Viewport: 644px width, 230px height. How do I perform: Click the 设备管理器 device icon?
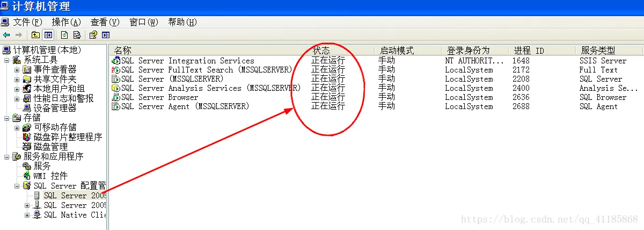27,108
